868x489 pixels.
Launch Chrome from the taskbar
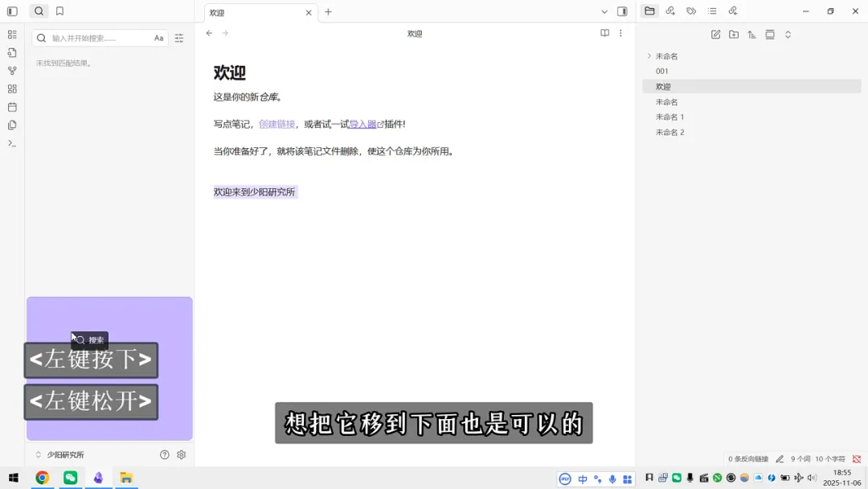point(42,478)
